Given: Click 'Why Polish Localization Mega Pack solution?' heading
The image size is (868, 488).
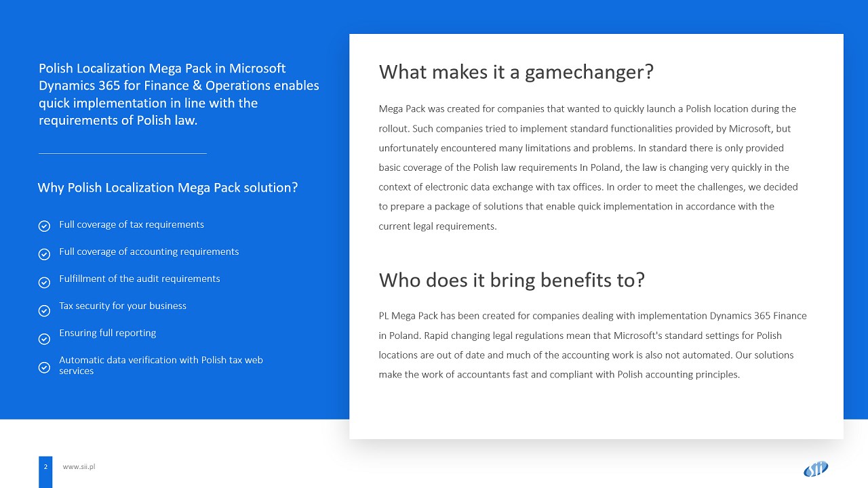Looking at the screenshot, I should pyautogui.click(x=167, y=188).
